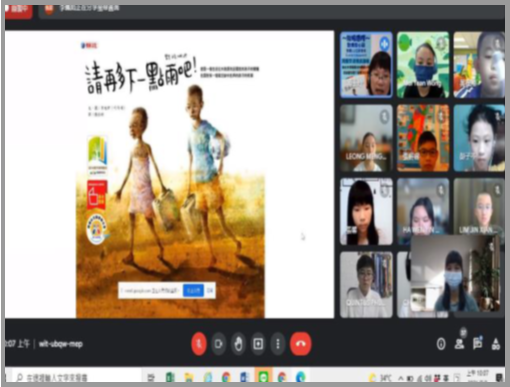Expand the system tray hidden icons arrow
The image size is (510, 387).
(401, 378)
